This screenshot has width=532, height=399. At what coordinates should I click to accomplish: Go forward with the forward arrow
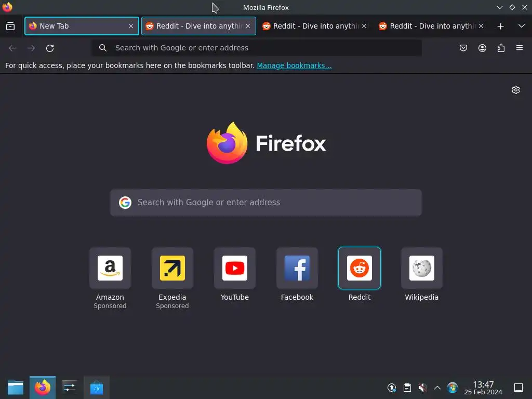coord(31,48)
